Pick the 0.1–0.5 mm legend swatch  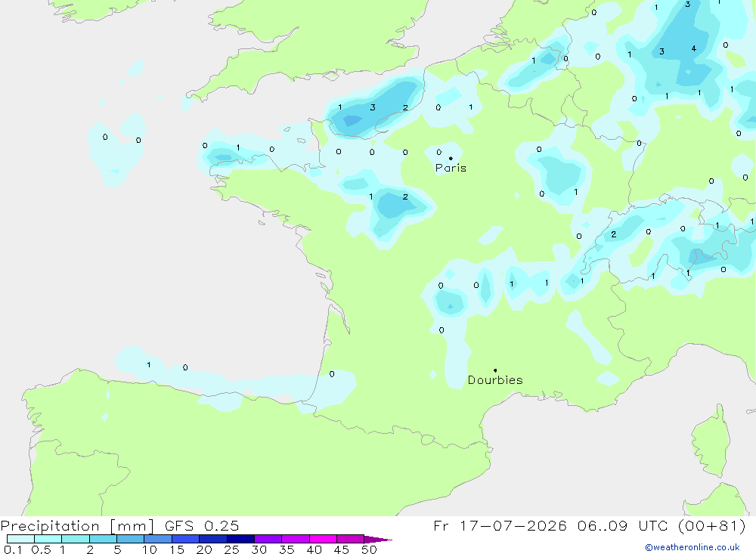point(20,539)
